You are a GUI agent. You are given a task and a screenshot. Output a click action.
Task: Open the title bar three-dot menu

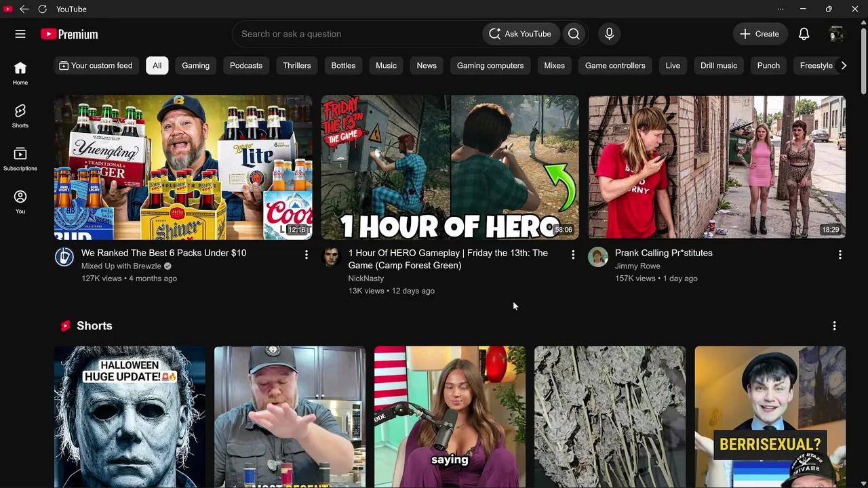[780, 9]
